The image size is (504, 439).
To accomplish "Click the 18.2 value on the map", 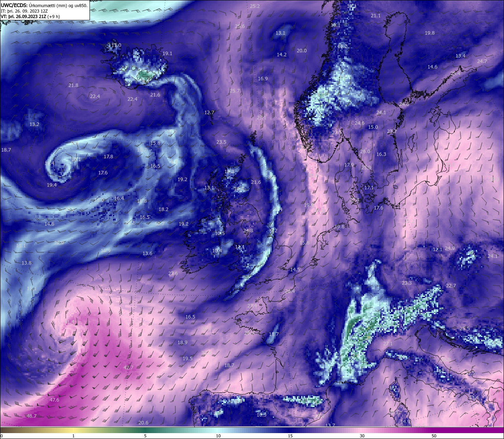I will click(163, 209).
